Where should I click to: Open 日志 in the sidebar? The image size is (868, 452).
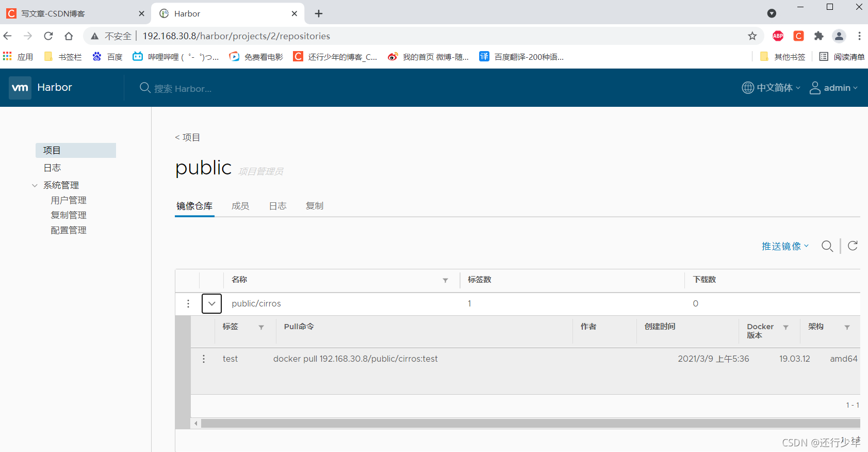point(52,168)
